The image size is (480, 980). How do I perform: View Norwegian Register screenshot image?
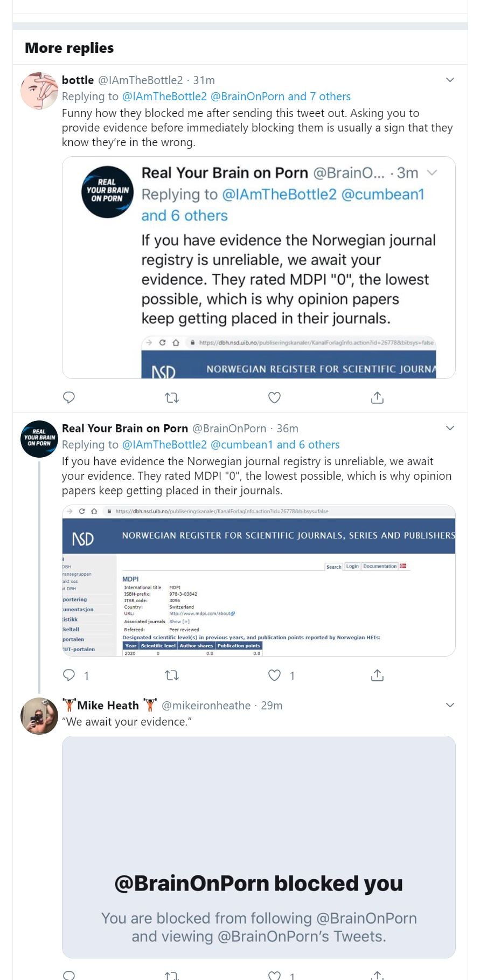click(x=259, y=581)
